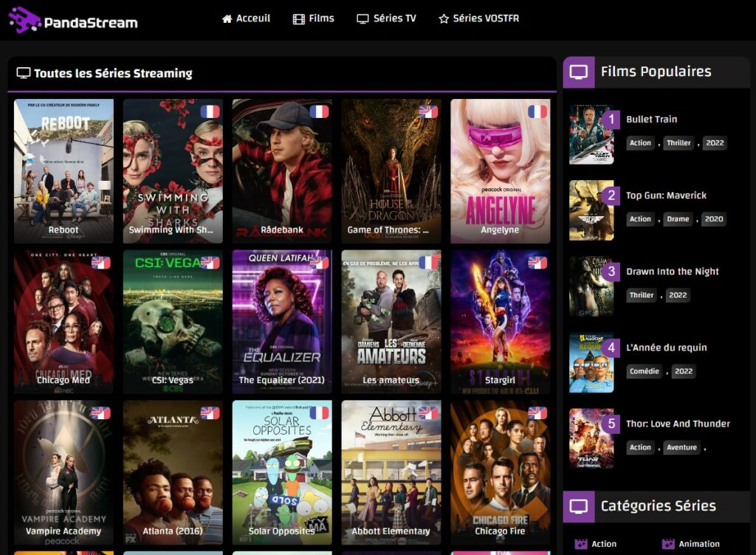The image size is (756, 555).
Task: Open the Bullet Train film link
Action: (651, 120)
